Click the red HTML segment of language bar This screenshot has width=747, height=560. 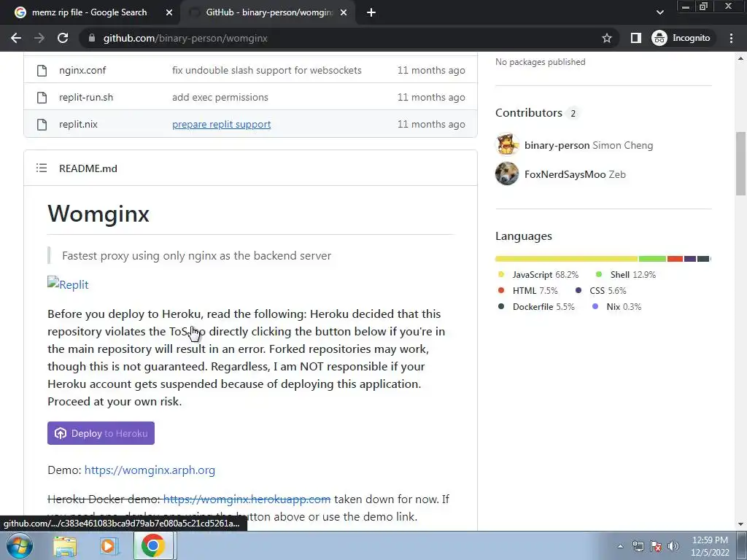pyautogui.click(x=675, y=259)
